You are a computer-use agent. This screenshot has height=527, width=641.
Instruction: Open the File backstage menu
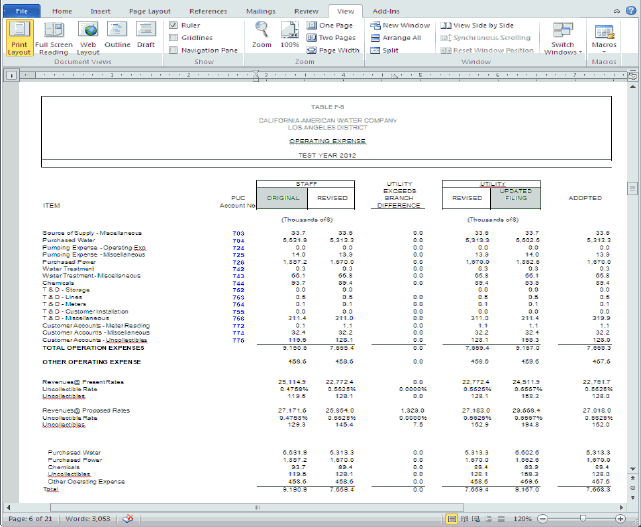click(21, 10)
